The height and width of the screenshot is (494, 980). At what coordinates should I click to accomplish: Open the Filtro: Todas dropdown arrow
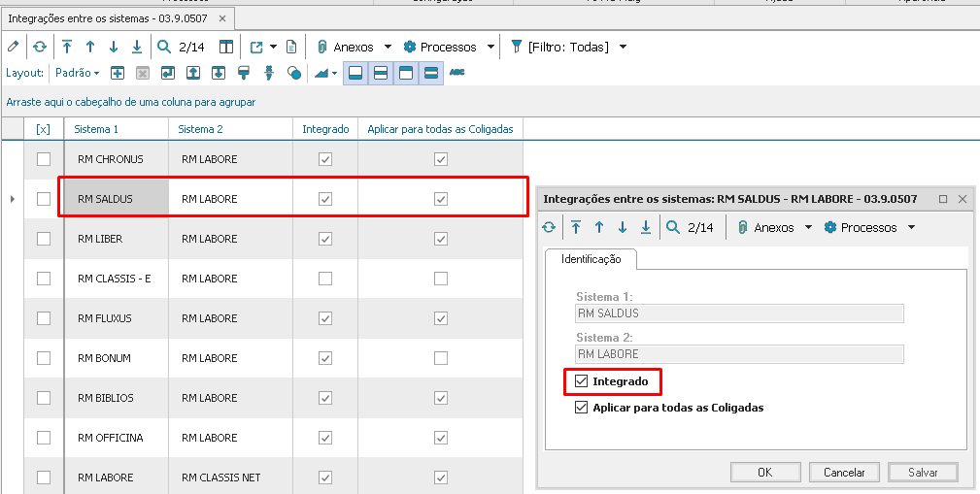click(623, 47)
